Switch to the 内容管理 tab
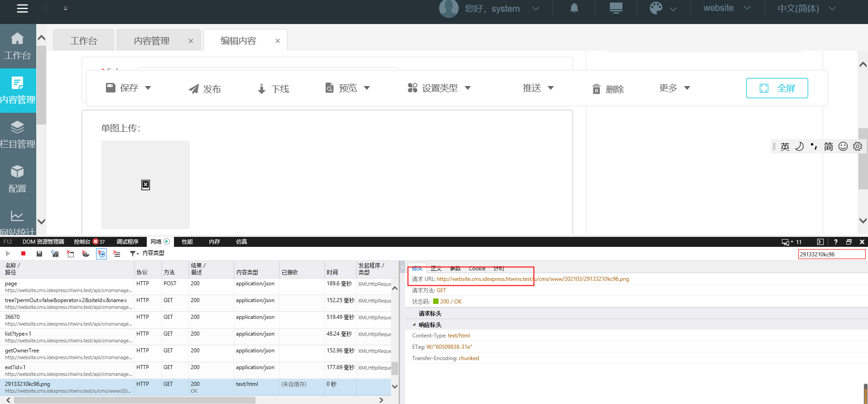 coord(151,40)
